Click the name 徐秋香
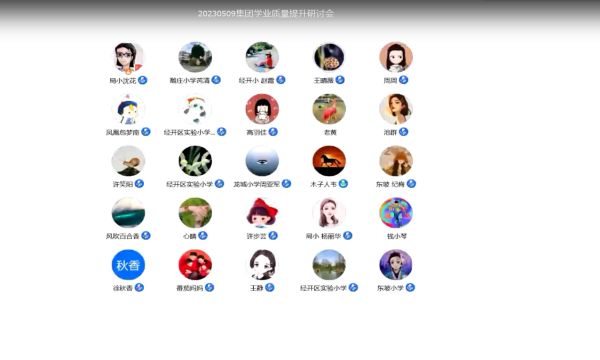The width and height of the screenshot is (600, 360). pos(122,288)
